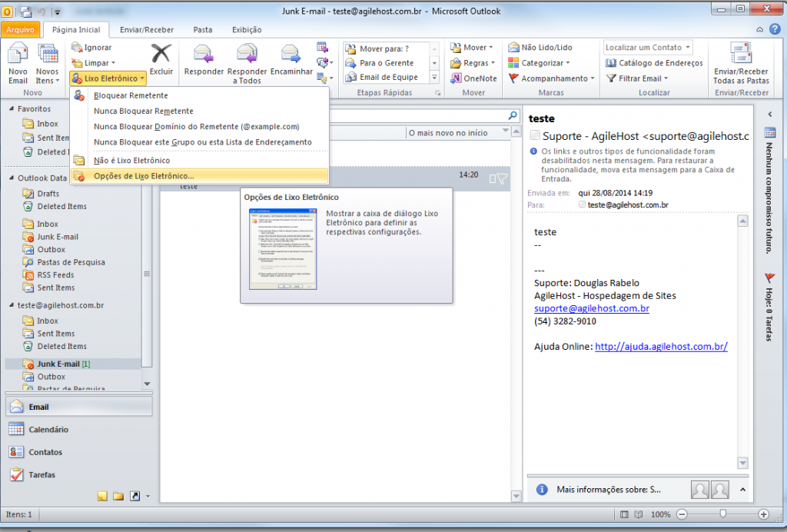Click the Para o Gerente quick step

click(386, 63)
